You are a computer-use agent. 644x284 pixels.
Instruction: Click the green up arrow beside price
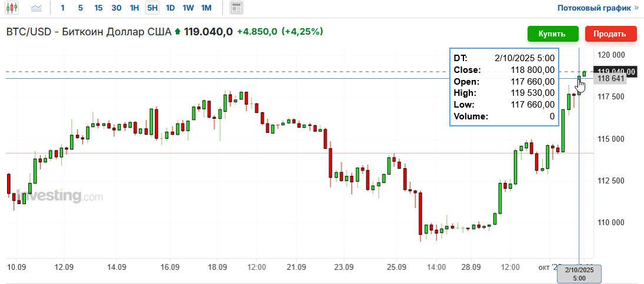pyautogui.click(x=178, y=32)
